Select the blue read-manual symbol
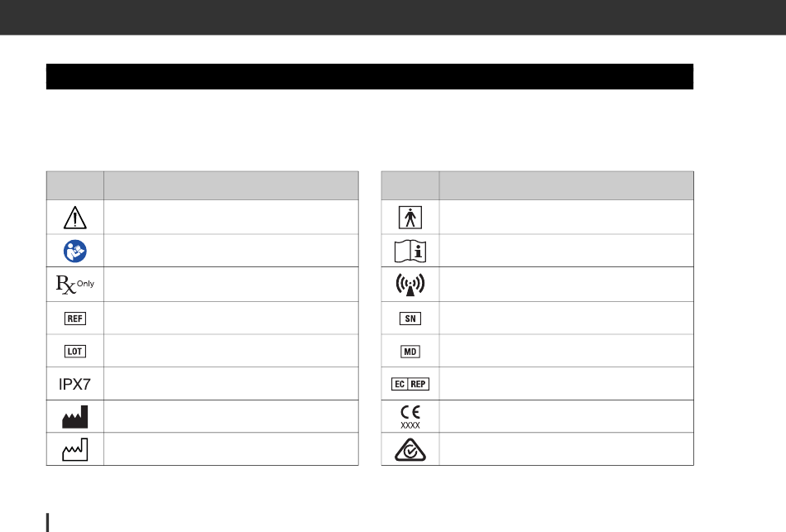Viewport: 786px width, 532px height. [75, 251]
